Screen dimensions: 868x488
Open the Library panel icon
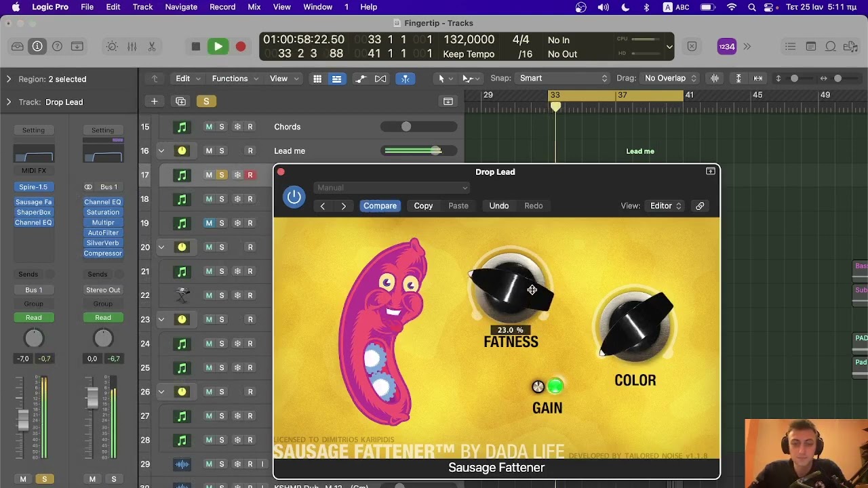18,46
